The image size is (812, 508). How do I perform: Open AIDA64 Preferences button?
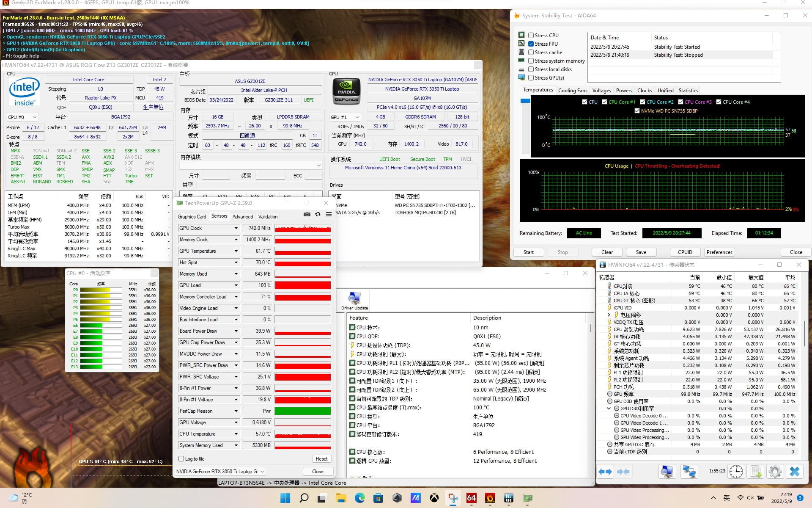[x=719, y=252]
